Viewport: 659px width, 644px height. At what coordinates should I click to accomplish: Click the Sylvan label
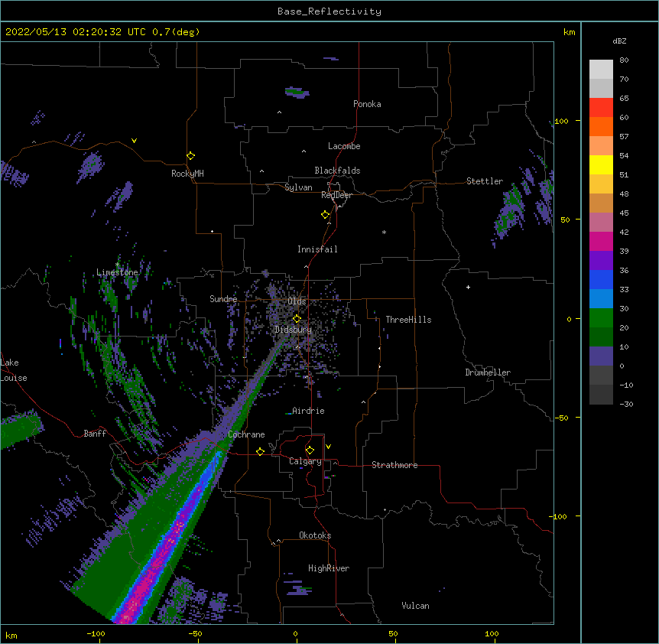pos(298,187)
